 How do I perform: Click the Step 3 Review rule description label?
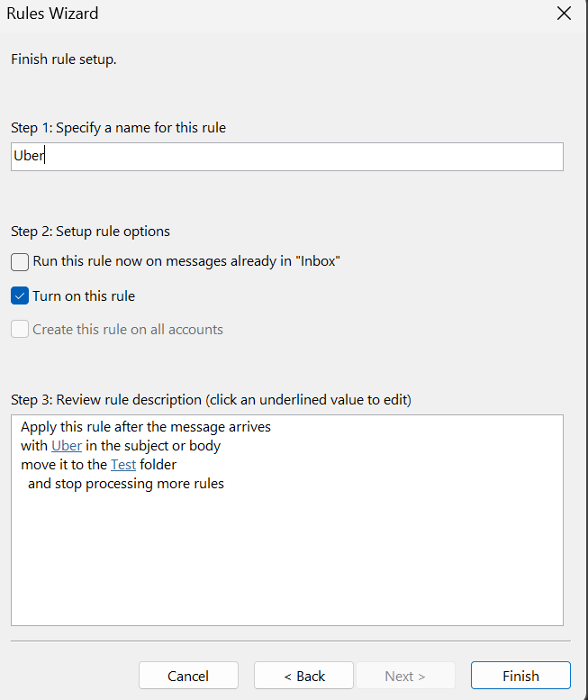pos(212,399)
